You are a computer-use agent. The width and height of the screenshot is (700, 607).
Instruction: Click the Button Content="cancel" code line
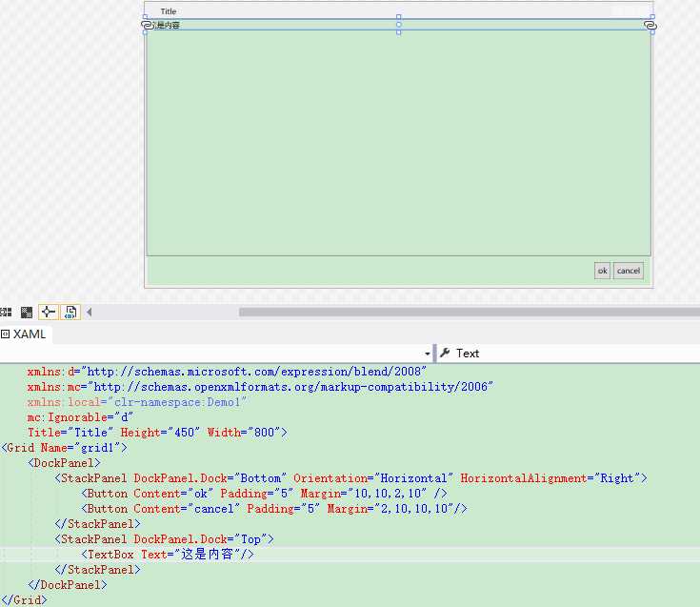274,508
